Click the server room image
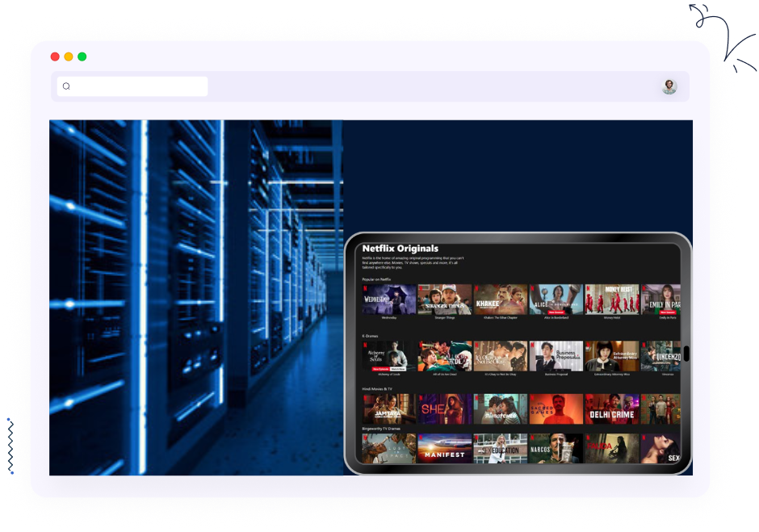This screenshot has width=759, height=532. coord(195,297)
